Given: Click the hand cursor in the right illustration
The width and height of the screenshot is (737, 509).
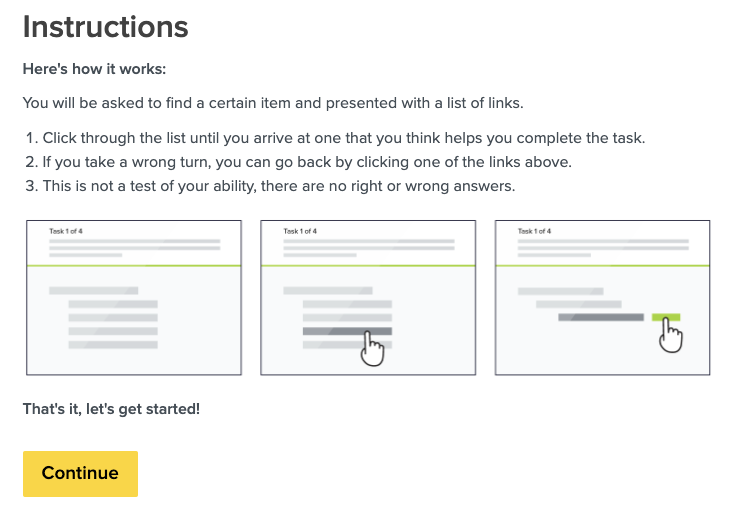Looking at the screenshot, I should point(670,336).
